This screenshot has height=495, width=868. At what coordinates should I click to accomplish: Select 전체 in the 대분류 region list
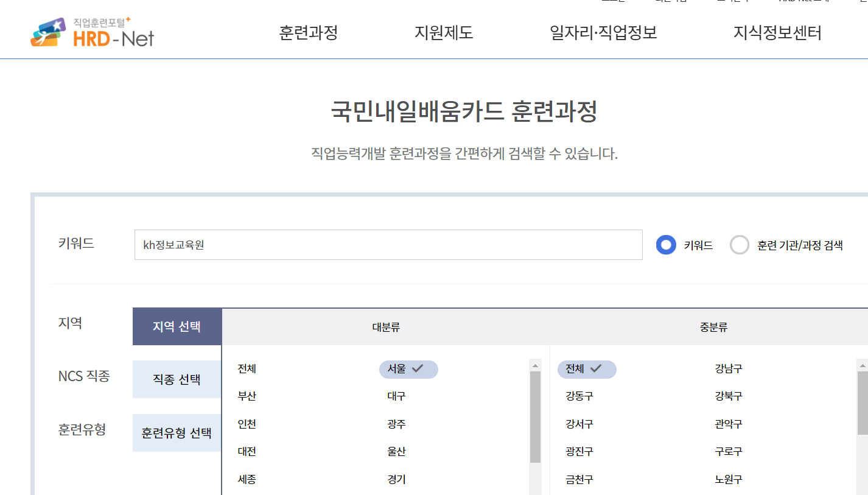(247, 368)
